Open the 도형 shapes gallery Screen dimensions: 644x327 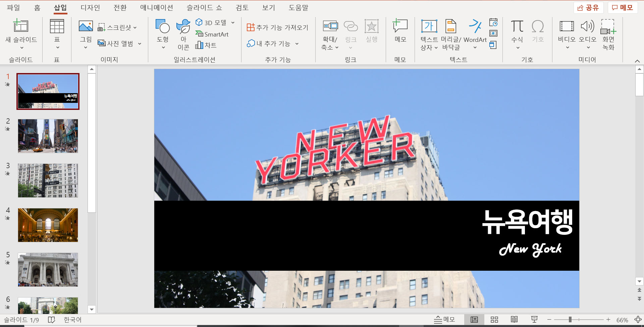(163, 35)
